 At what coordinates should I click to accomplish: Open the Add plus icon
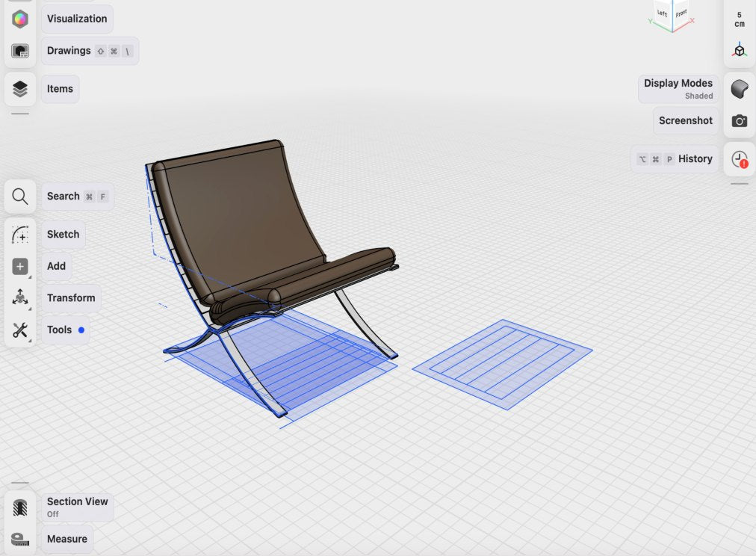click(x=19, y=266)
